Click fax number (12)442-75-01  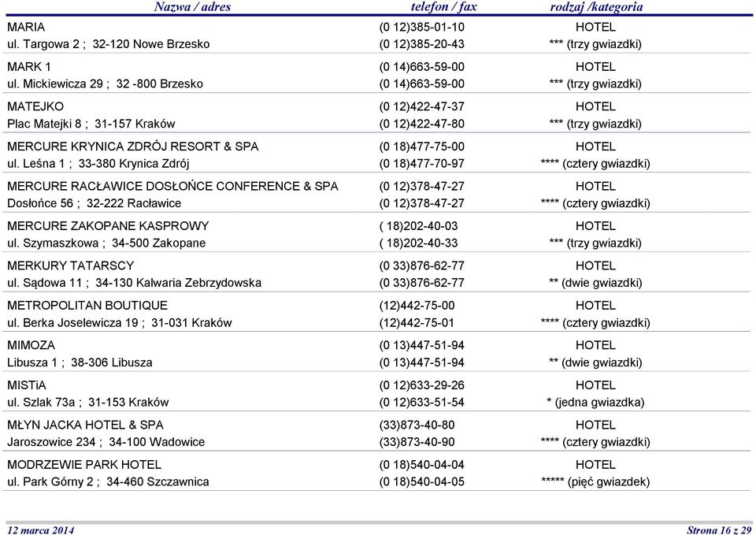417,323
